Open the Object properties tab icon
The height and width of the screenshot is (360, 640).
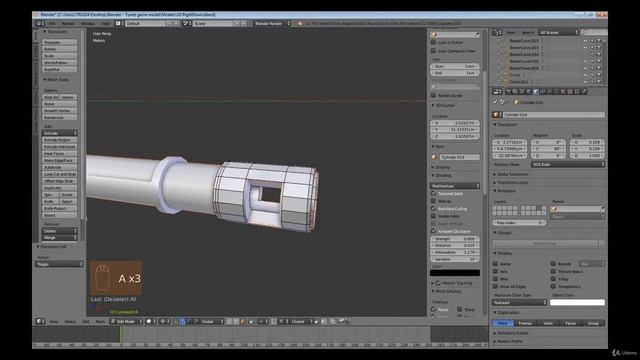tap(536, 92)
